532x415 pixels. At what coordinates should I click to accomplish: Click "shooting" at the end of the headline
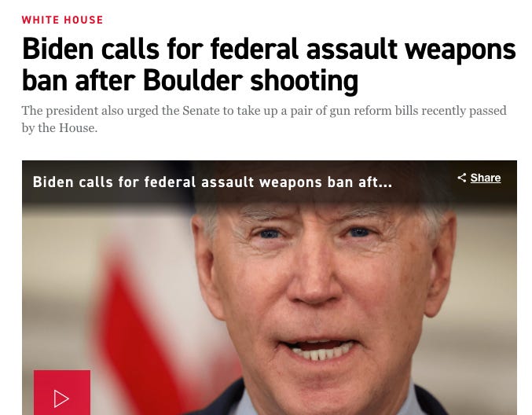point(304,82)
